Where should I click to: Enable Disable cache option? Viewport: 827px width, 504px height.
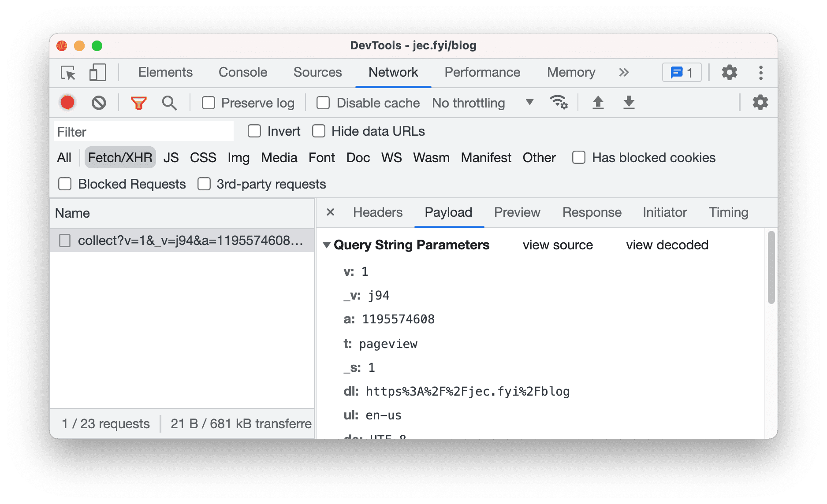(323, 103)
